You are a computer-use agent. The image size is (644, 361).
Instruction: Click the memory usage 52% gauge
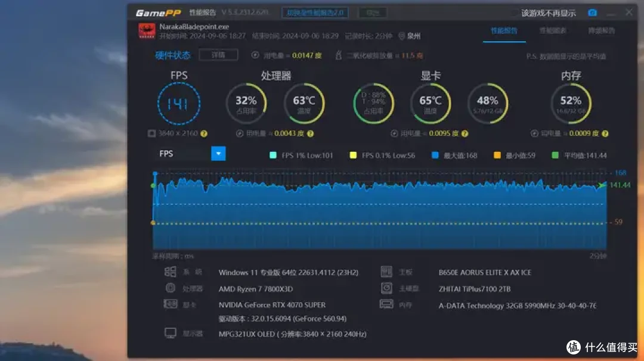point(571,104)
